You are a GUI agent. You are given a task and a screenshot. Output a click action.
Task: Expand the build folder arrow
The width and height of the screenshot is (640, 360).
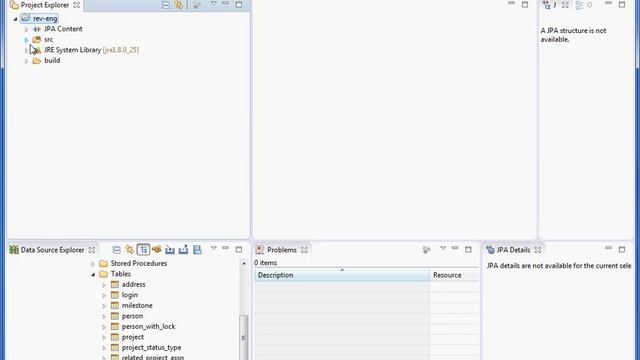(x=26, y=61)
